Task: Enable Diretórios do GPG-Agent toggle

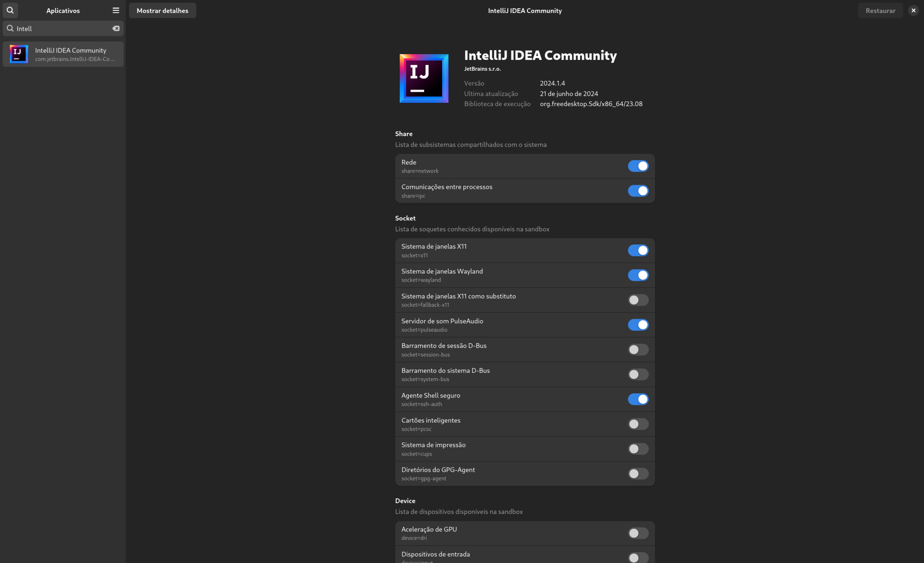Action: tap(638, 473)
